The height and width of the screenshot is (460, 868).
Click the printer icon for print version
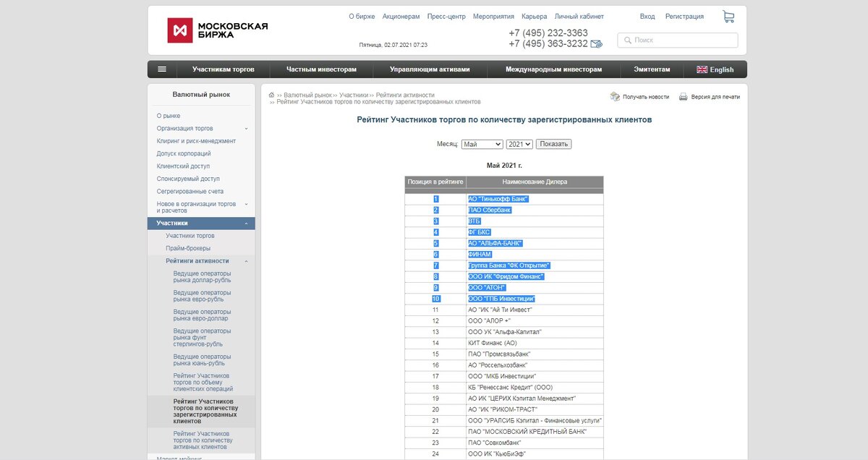pos(684,97)
